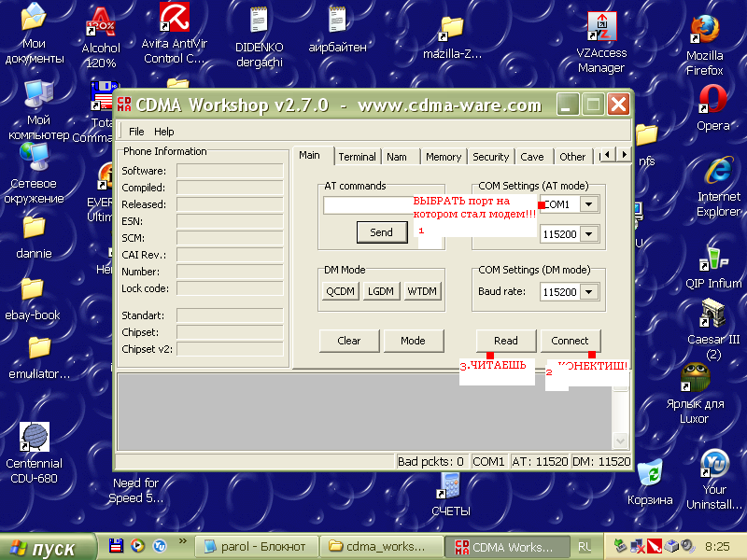Open QIP Infium messenger shortcut
Image resolution: width=747 pixels, height=560 pixels.
point(713,268)
